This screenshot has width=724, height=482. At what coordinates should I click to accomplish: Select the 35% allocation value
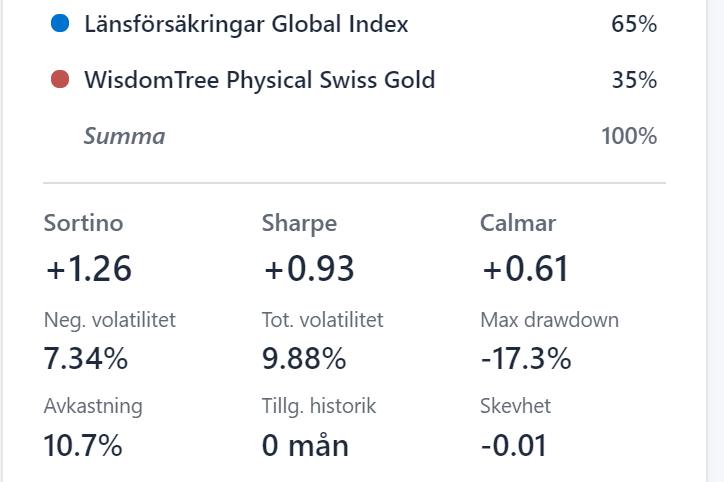click(633, 80)
